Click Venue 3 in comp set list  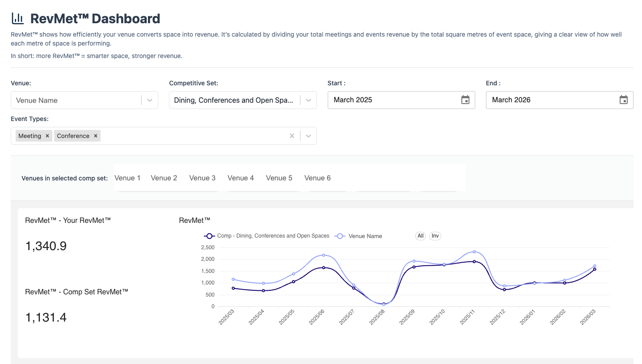(x=202, y=178)
